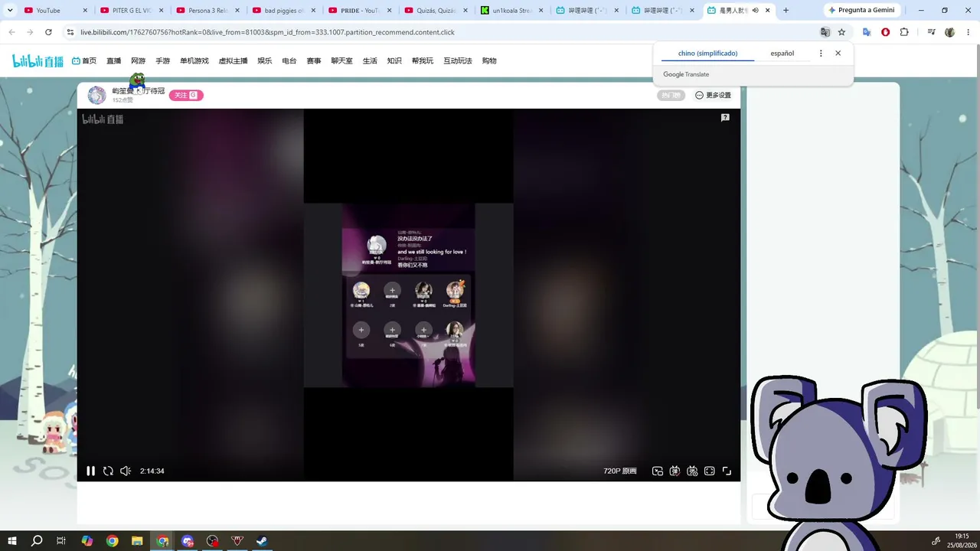Open the Chrome profile avatar
980x551 pixels.
[x=950, y=32]
